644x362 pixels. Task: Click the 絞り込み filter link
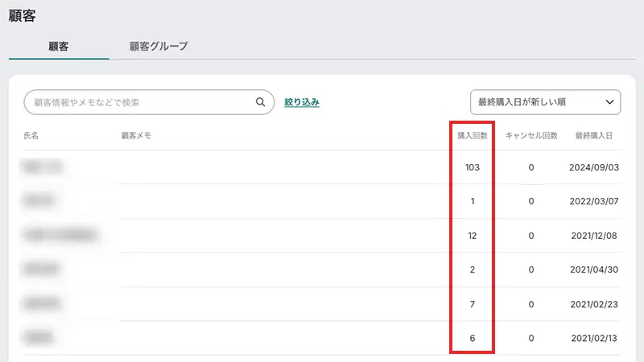[x=302, y=102]
